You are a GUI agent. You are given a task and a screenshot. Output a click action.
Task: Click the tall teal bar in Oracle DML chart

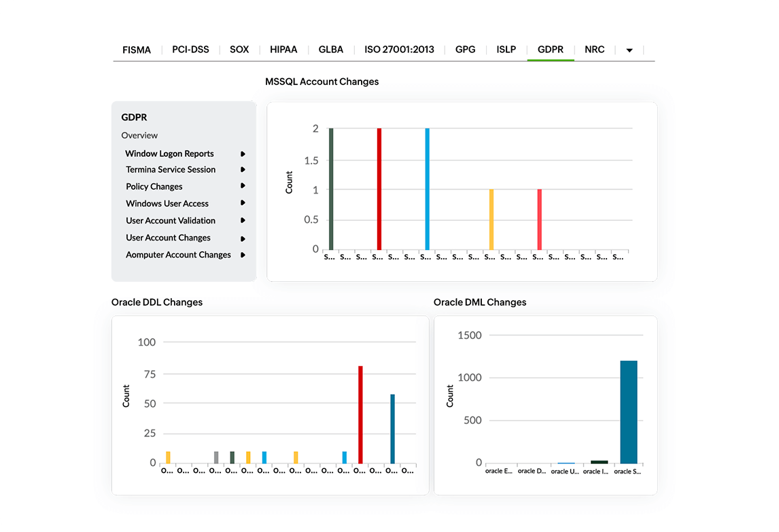(x=629, y=412)
